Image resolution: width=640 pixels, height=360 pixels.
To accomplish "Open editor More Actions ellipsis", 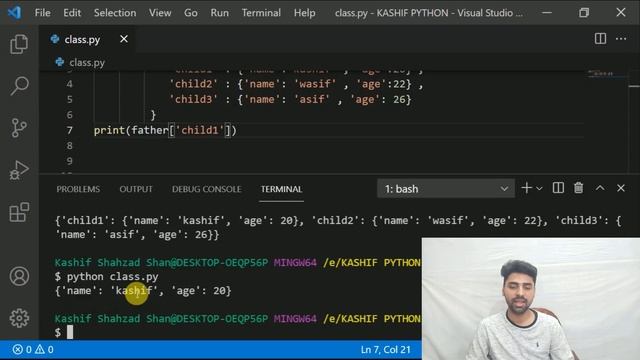I will (x=621, y=39).
